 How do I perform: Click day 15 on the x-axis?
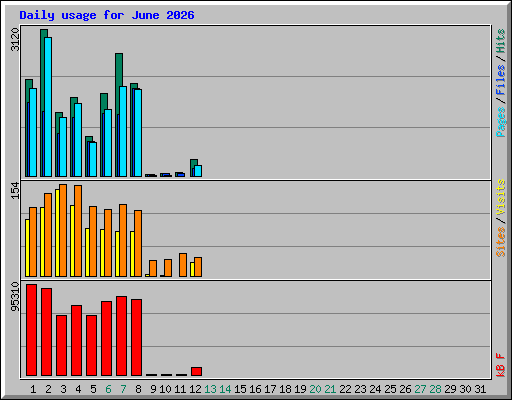pos(240,389)
